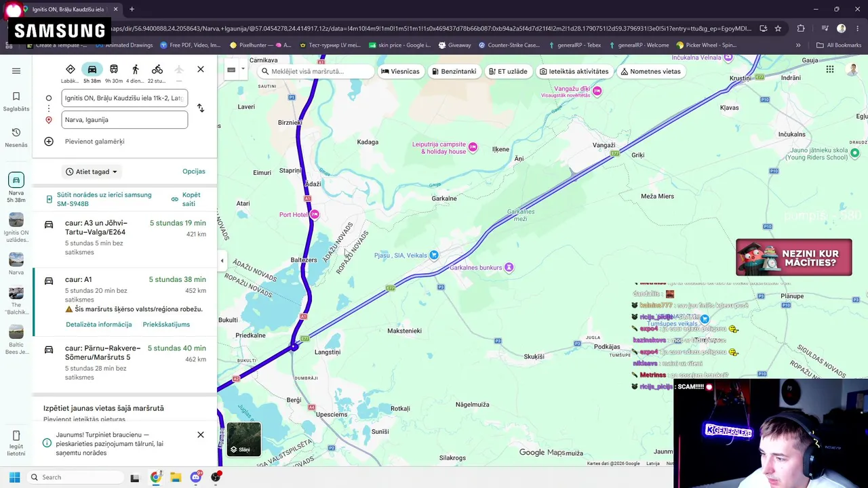Open the Google Maps hamburger menu
This screenshot has width=868, height=488.
pyautogui.click(x=16, y=70)
